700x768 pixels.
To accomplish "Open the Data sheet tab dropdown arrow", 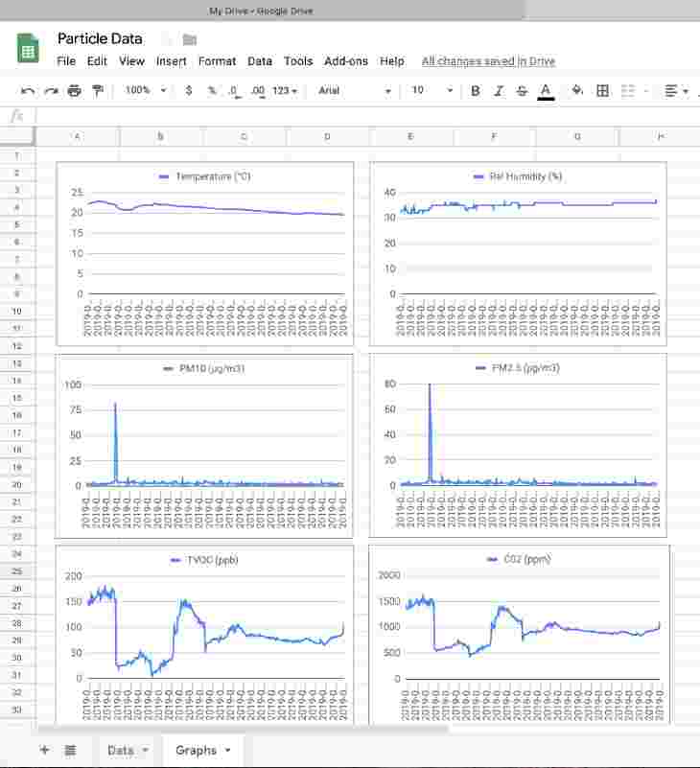I will click(x=145, y=750).
